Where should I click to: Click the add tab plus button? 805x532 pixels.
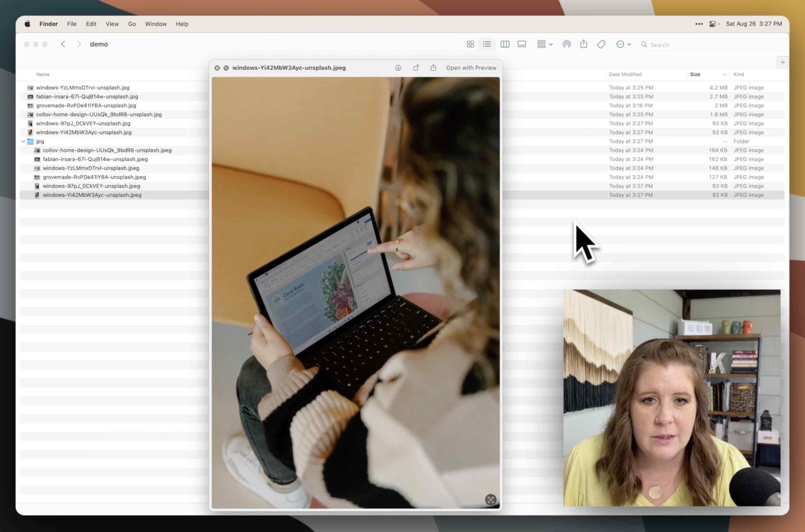point(782,62)
